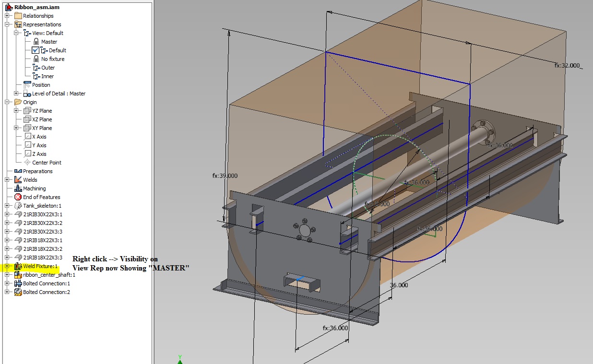The width and height of the screenshot is (593, 364).
Task: Click the Position flag icon
Action: pyautogui.click(x=27, y=85)
